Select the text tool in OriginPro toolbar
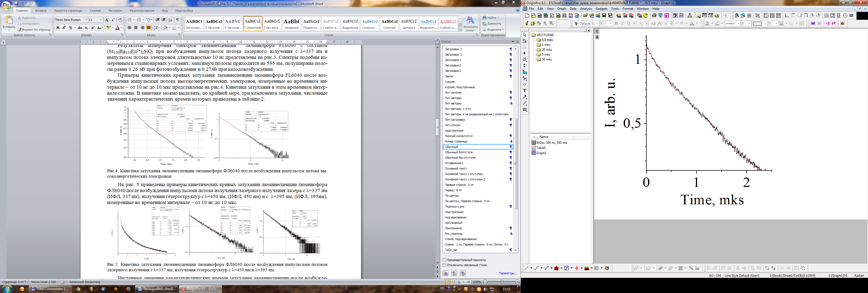Image resolution: width=868 pixels, height=293 pixels. click(x=525, y=91)
